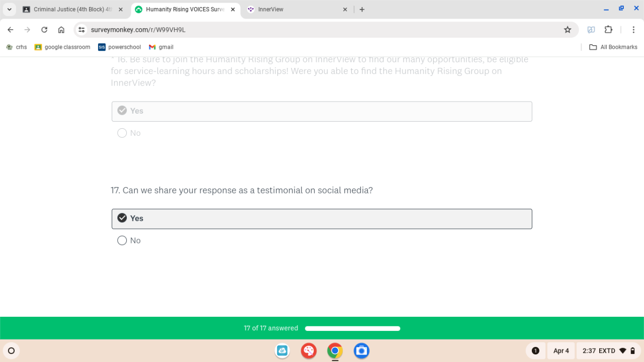View site information icon in address bar
This screenshot has width=644, height=362.
(82, 30)
